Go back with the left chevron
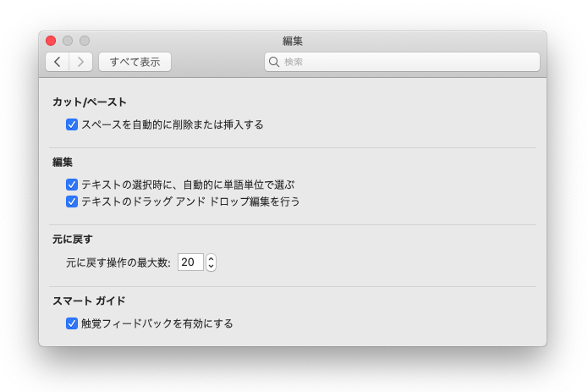 [58, 62]
